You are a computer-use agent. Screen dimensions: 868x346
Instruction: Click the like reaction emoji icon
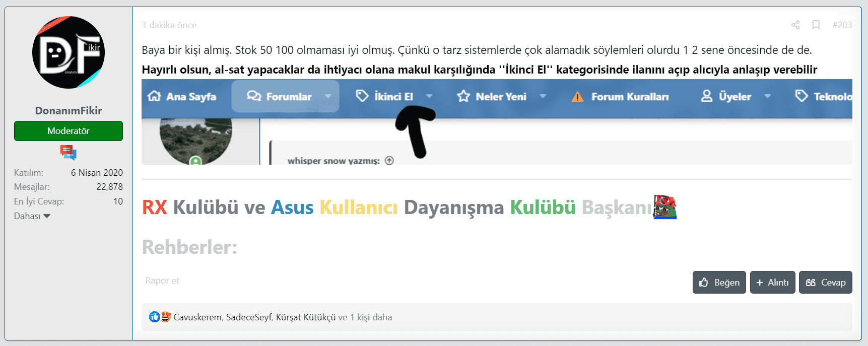154,317
